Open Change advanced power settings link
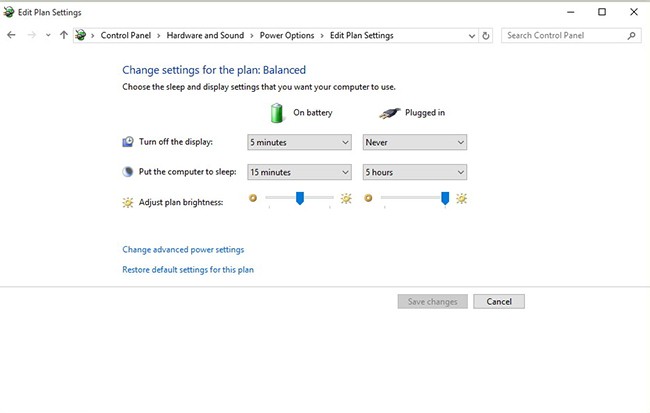Viewport: 650px width, 413px height. 183,250
